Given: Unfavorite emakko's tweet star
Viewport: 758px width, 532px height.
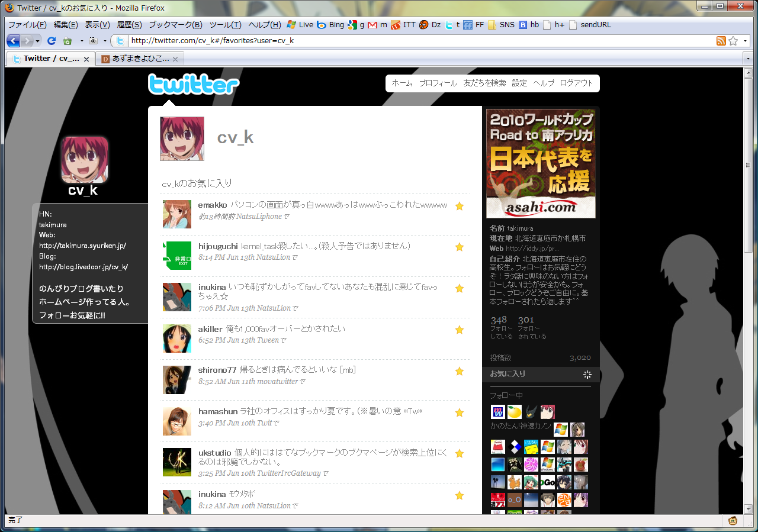Looking at the screenshot, I should click(459, 206).
